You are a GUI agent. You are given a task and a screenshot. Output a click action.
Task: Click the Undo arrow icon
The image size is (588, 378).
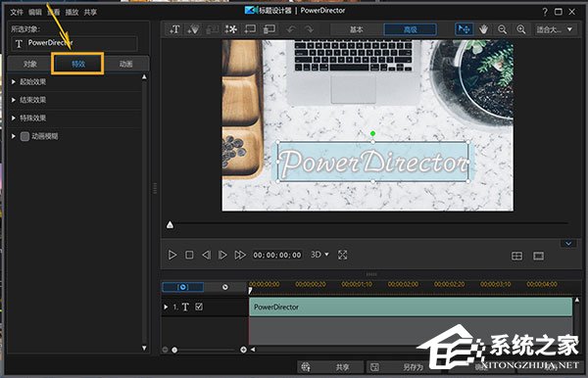(x=291, y=29)
